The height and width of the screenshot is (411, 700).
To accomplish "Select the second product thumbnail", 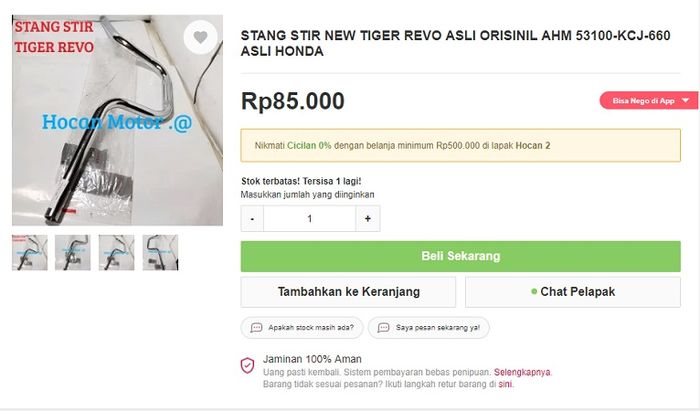I will (73, 253).
